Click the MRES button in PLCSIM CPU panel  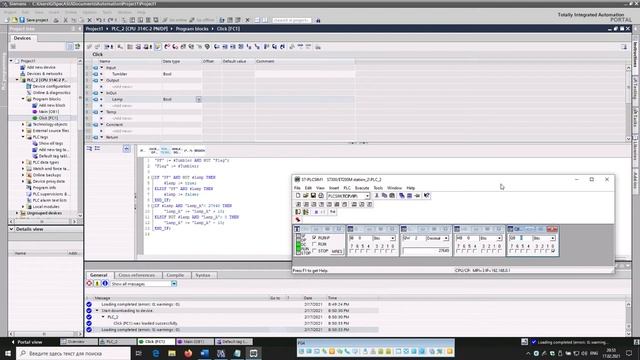[337, 251]
